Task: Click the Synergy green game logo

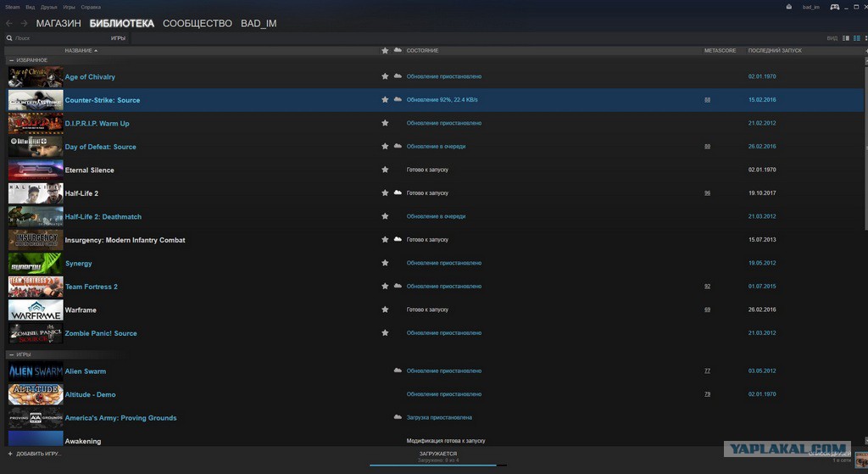Action: click(36, 264)
